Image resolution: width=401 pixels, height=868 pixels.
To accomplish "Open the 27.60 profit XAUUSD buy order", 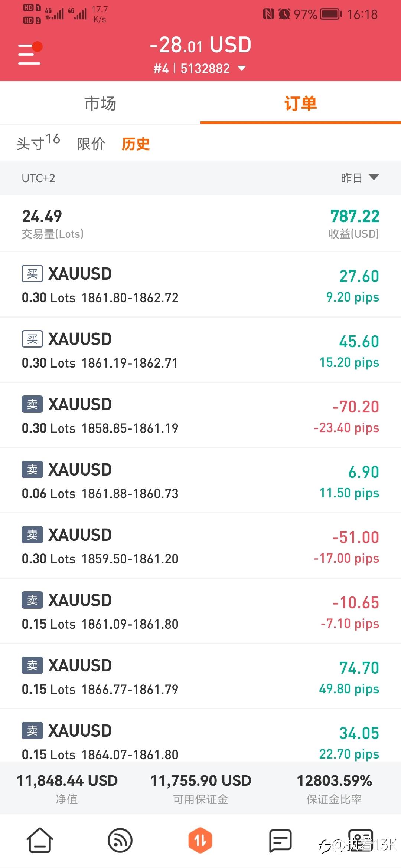I will (200, 285).
